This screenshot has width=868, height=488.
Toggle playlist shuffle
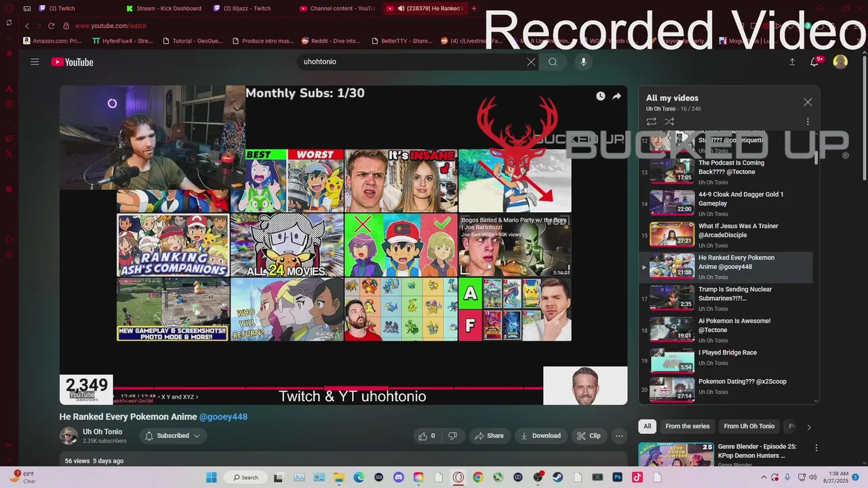click(x=669, y=122)
